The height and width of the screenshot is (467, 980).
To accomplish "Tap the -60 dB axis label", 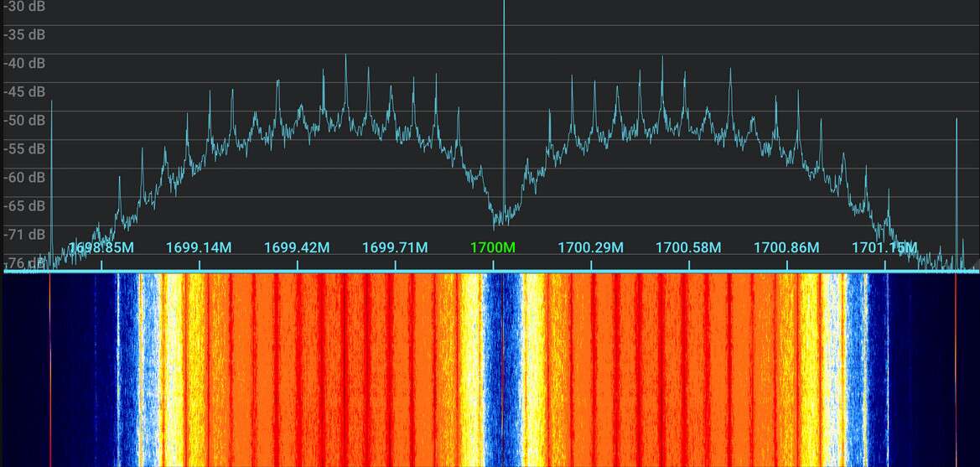I will click(24, 178).
